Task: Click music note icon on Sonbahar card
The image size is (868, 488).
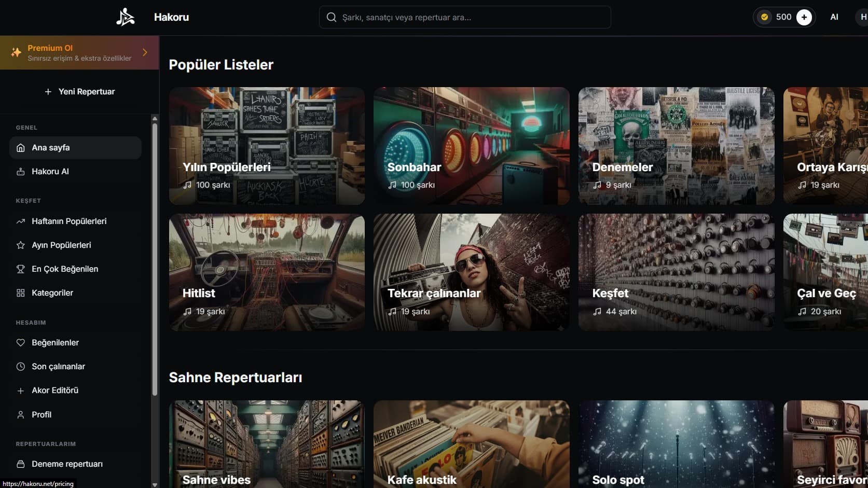Action: tap(392, 185)
